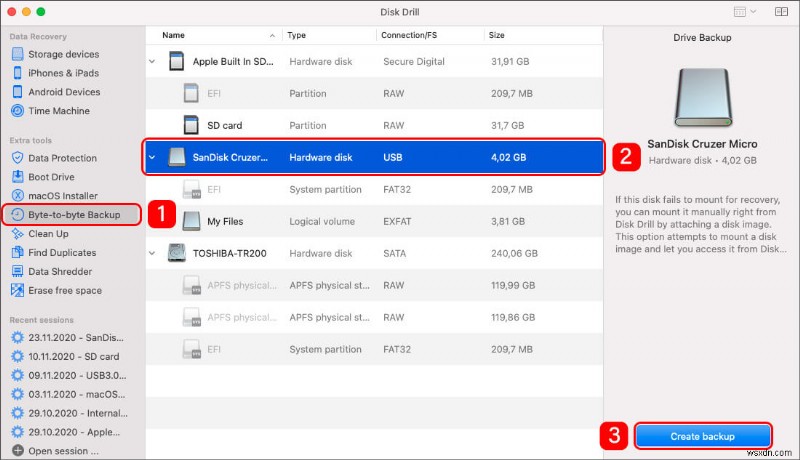
Task: Click the Erase free space icon
Action: pos(17,290)
